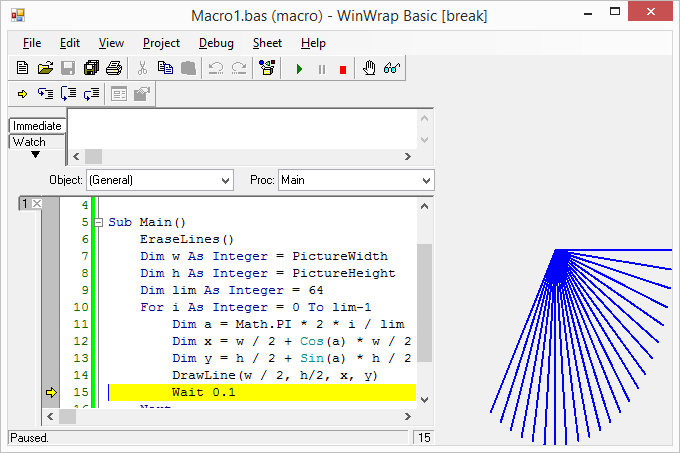
Task: Click the Step Out icon
Action: (92, 94)
